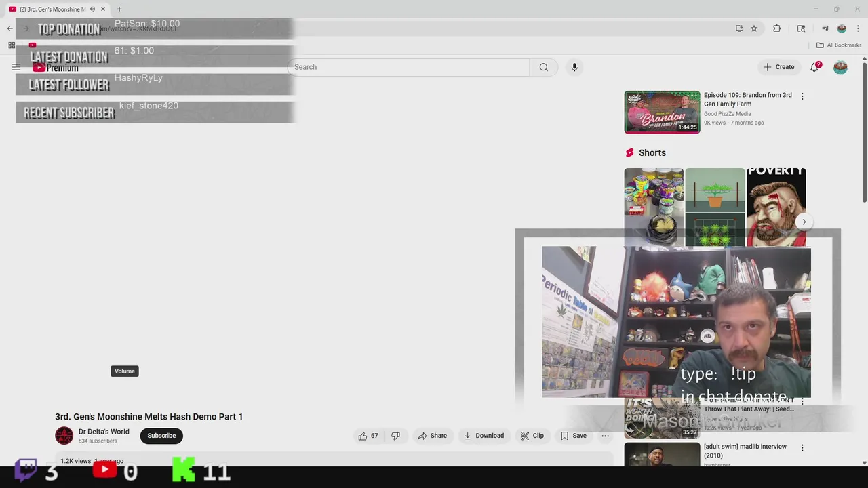
Task: Open the YouTube account avatar menu
Action: tap(840, 67)
